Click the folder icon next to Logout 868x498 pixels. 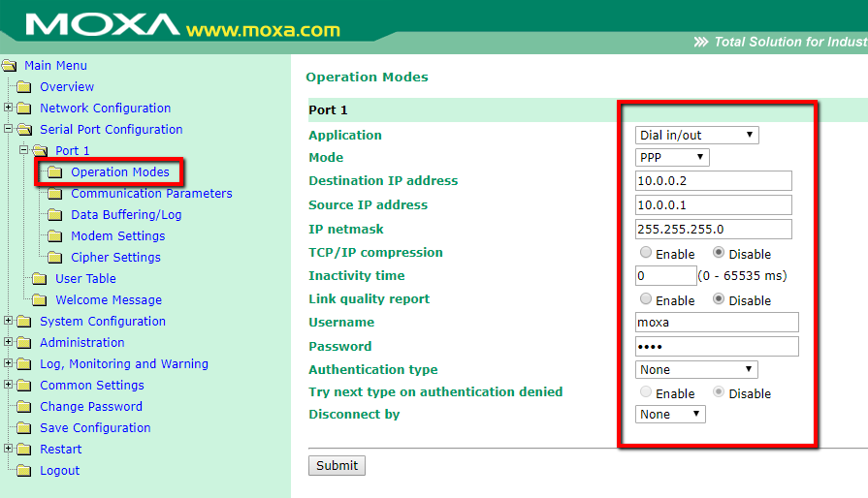[24, 471]
